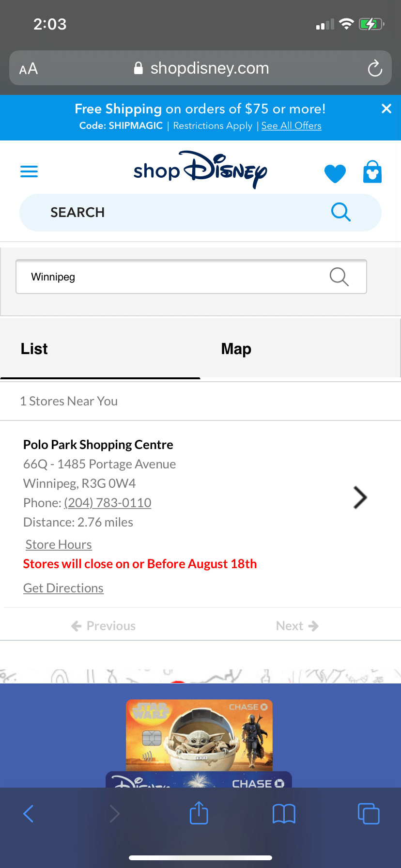Expand Polo Park store details chevron
The width and height of the screenshot is (401, 868).
coord(360,497)
